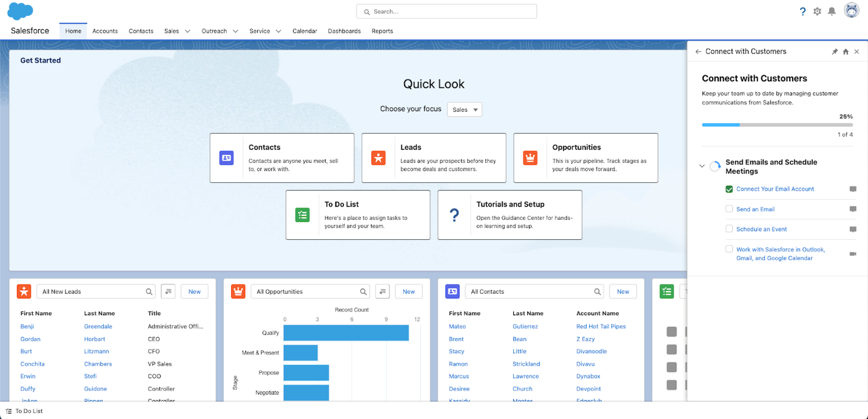
Task: Collapse the Send Emails and Schedule Meetings section
Action: (702, 166)
